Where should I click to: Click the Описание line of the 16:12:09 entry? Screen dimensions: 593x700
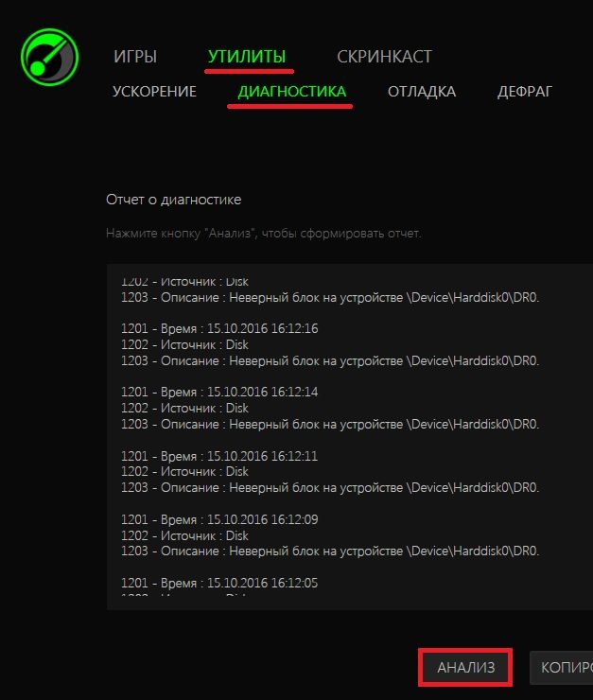coord(330,551)
